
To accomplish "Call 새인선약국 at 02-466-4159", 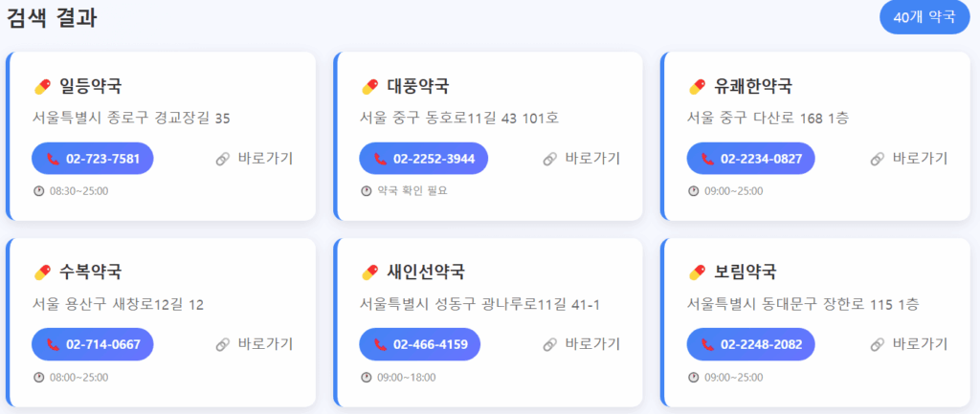I will tap(420, 344).
